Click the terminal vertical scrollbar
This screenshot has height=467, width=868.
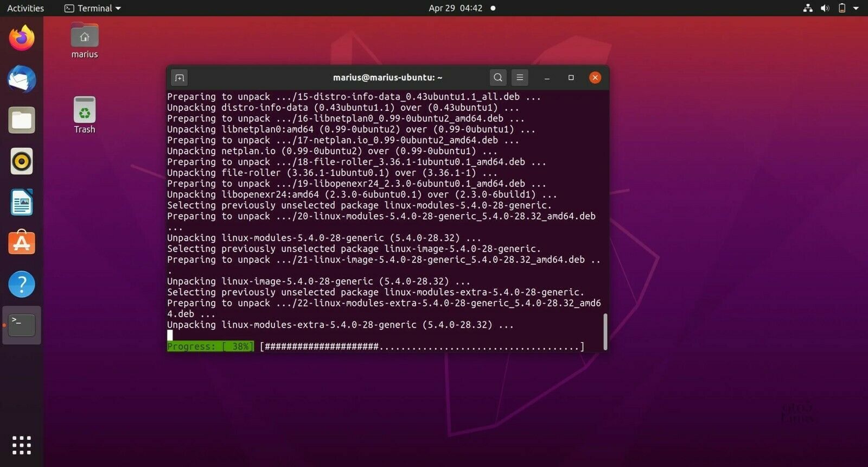[605, 332]
